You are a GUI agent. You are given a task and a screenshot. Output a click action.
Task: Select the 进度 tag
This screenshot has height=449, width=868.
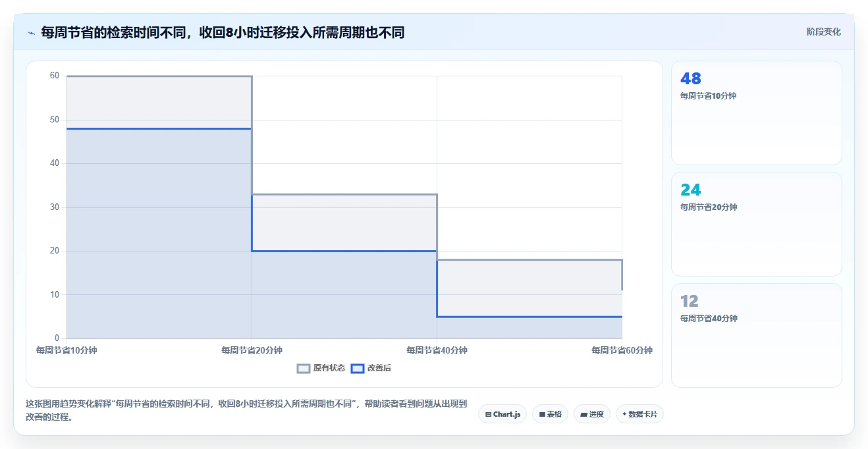[x=592, y=414]
